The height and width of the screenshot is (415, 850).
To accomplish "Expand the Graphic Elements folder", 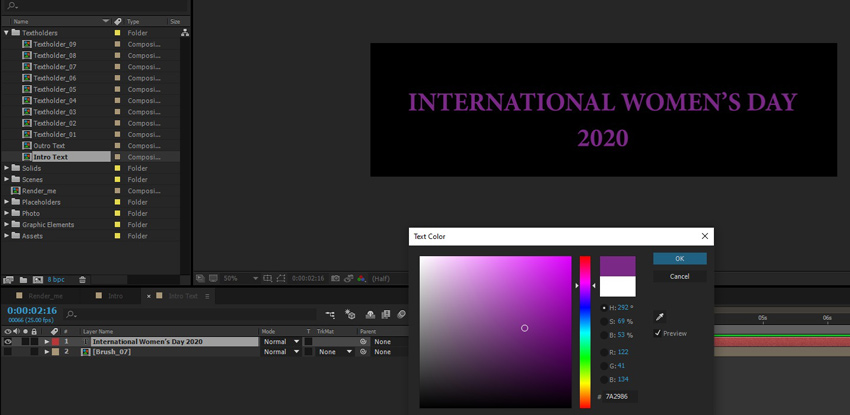I will click(7, 224).
